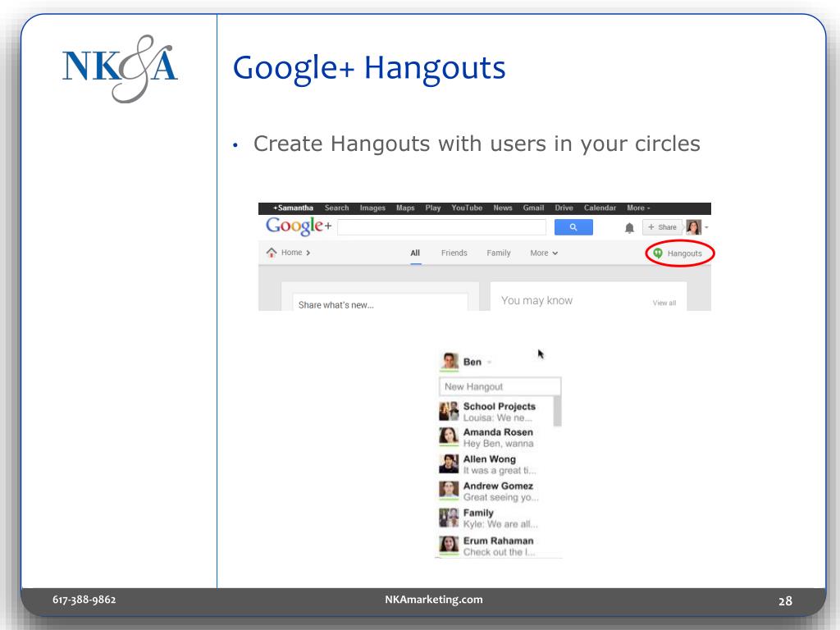Open the notifications bell icon
840x630 pixels.
(x=629, y=228)
